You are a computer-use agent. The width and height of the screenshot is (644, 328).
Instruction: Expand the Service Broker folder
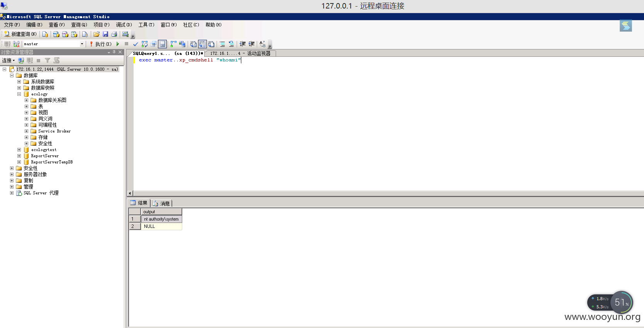(x=26, y=131)
